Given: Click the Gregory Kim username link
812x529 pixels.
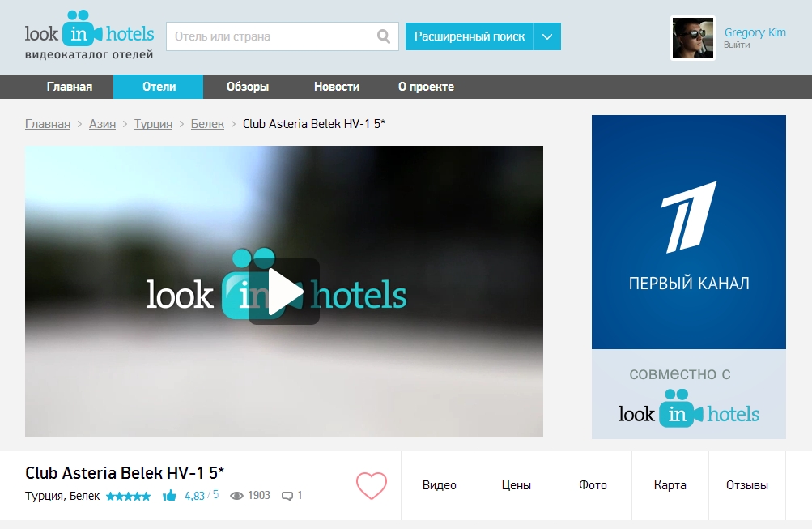Looking at the screenshot, I should point(755,32).
